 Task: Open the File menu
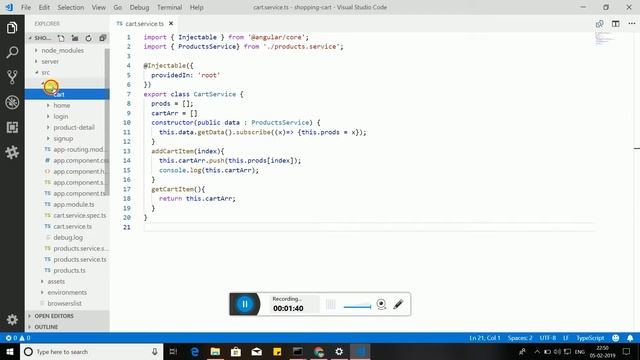click(26, 7)
